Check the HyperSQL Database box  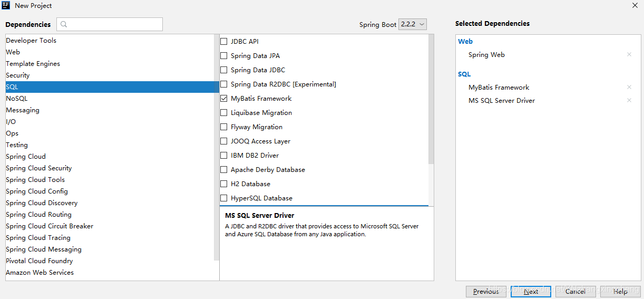point(224,198)
